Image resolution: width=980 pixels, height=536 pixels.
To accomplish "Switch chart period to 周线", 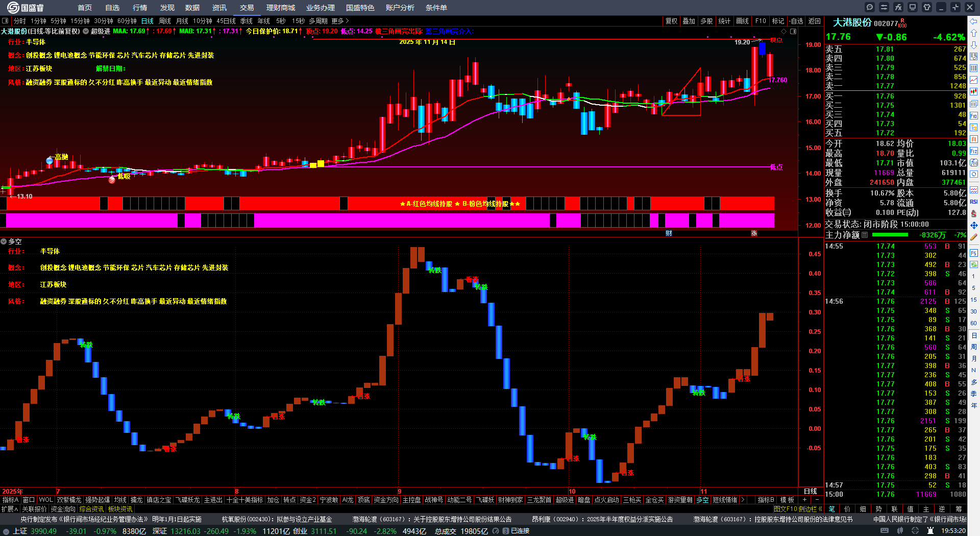I will pyautogui.click(x=165, y=21).
